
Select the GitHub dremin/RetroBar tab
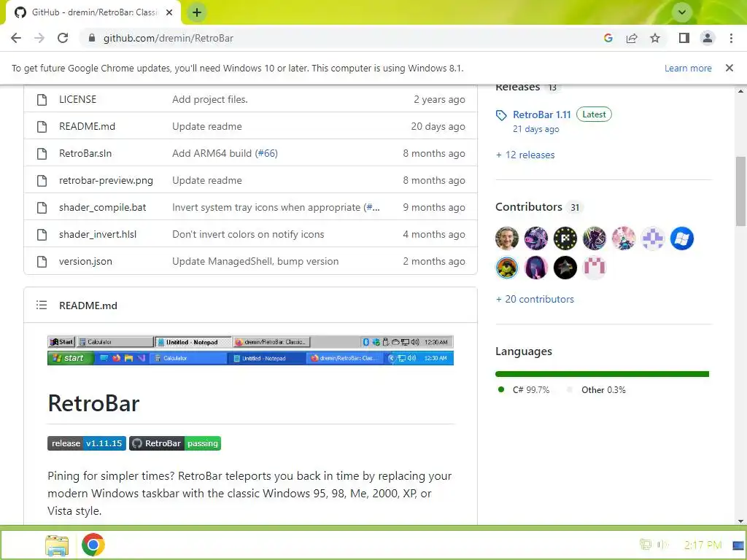(93, 12)
